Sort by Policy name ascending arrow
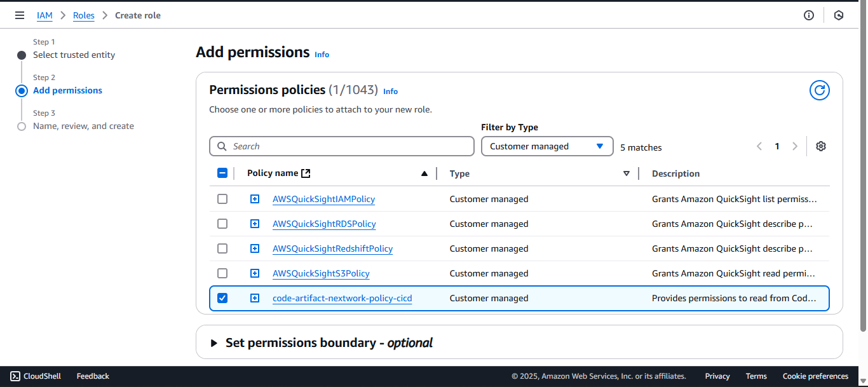Image resolution: width=868 pixels, height=387 pixels. (424, 173)
